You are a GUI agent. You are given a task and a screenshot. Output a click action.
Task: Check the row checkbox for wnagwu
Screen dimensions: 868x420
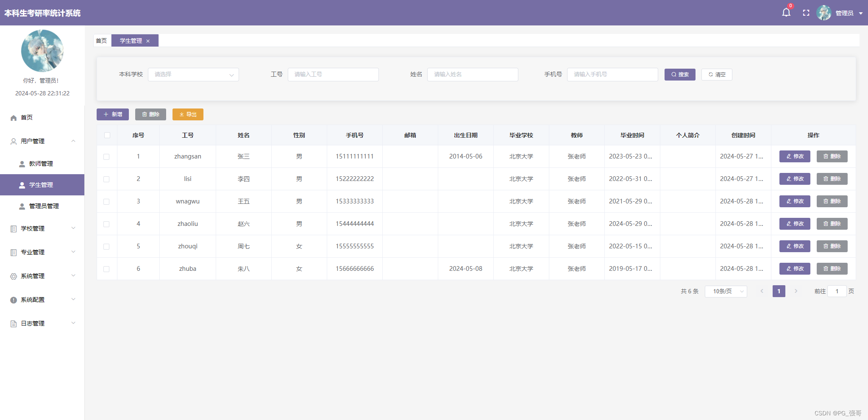tap(106, 202)
